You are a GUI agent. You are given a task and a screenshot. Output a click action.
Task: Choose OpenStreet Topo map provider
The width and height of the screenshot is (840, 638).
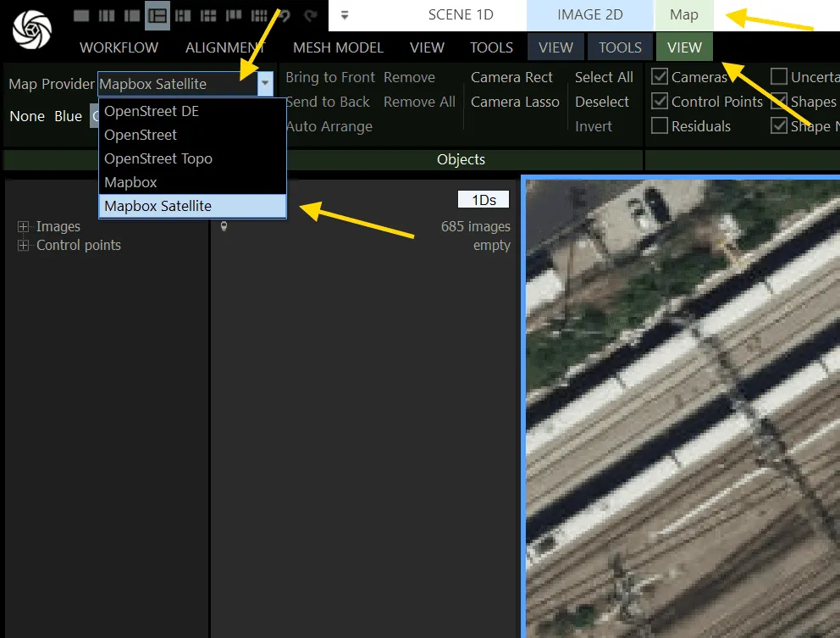192,158
